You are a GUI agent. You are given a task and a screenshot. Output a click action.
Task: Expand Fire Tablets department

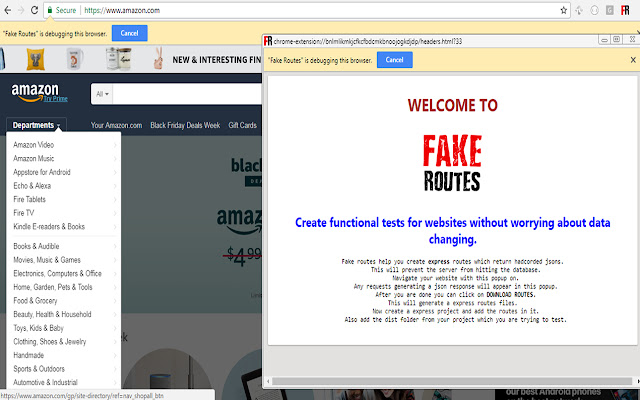pyautogui.click(x=64, y=199)
